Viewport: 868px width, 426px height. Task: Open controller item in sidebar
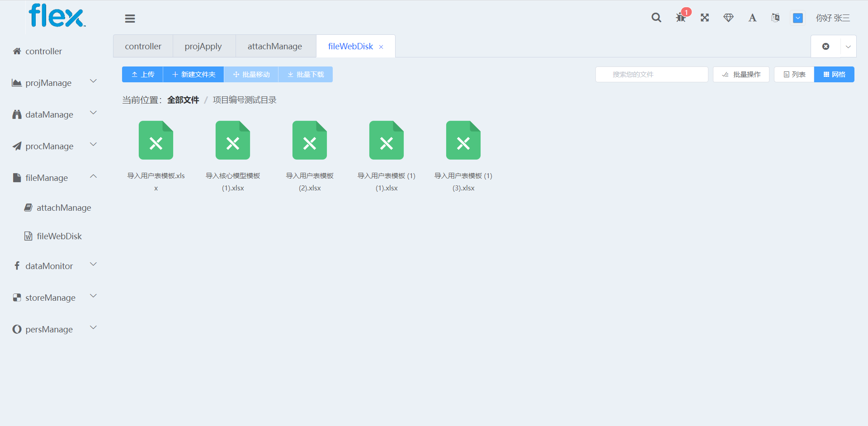[43, 51]
